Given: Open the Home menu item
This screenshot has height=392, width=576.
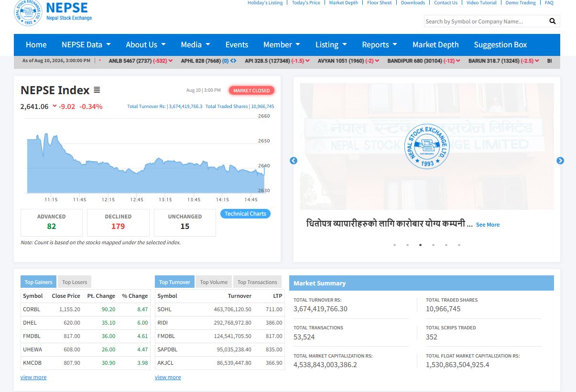Looking at the screenshot, I should [x=36, y=44].
